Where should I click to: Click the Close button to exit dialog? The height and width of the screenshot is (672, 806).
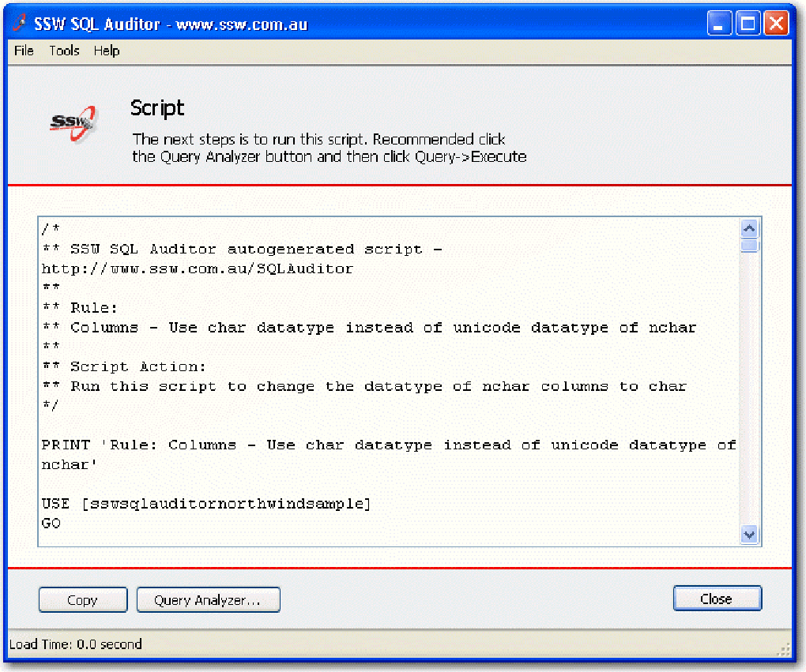point(717,598)
